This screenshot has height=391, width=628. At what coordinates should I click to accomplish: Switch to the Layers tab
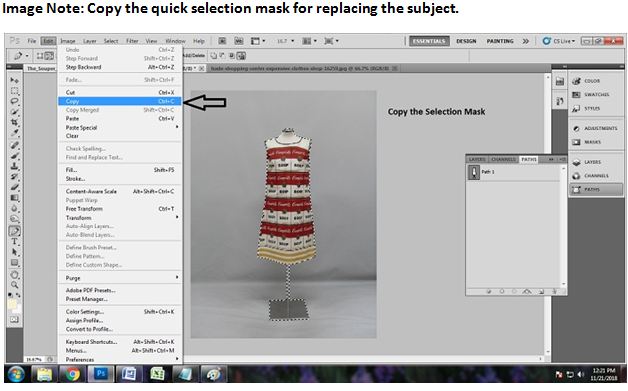(x=477, y=159)
